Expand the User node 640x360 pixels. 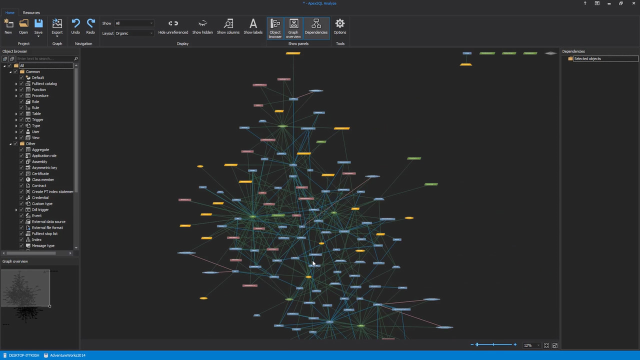[x=16, y=132]
